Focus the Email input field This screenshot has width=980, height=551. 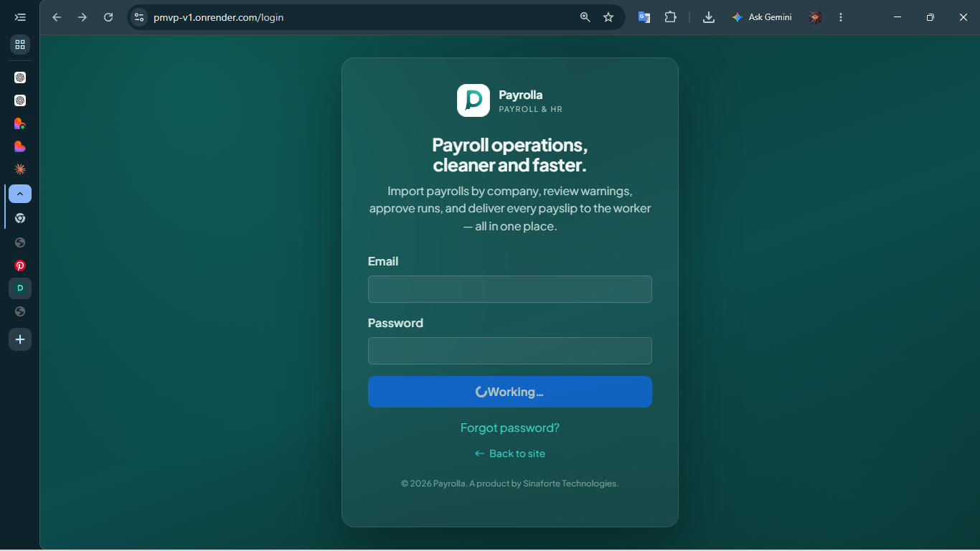click(510, 289)
